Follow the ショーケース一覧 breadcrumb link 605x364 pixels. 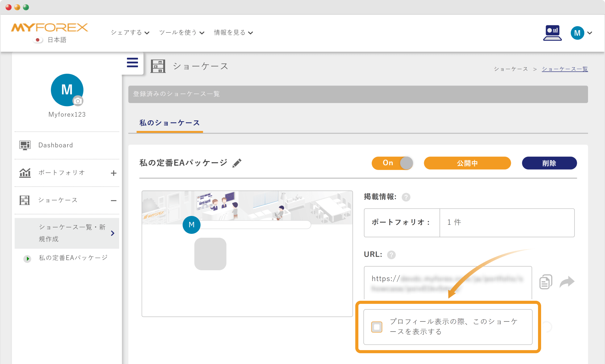[x=565, y=68]
